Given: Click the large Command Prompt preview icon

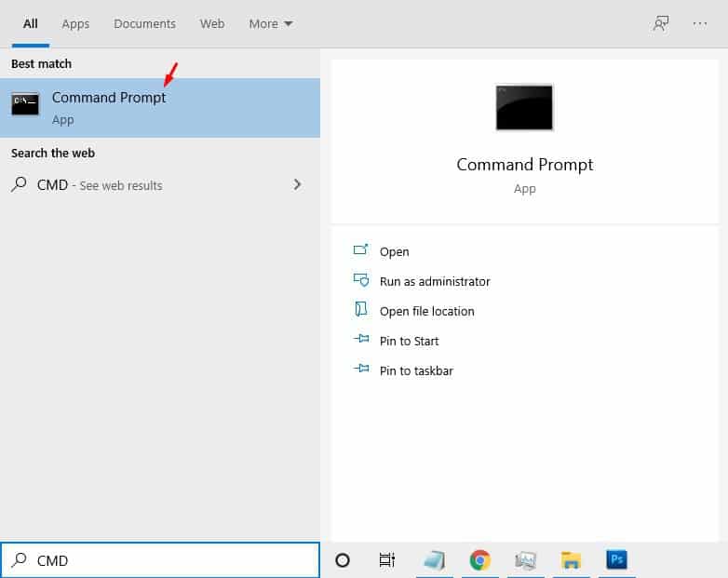Looking at the screenshot, I should coord(524,107).
